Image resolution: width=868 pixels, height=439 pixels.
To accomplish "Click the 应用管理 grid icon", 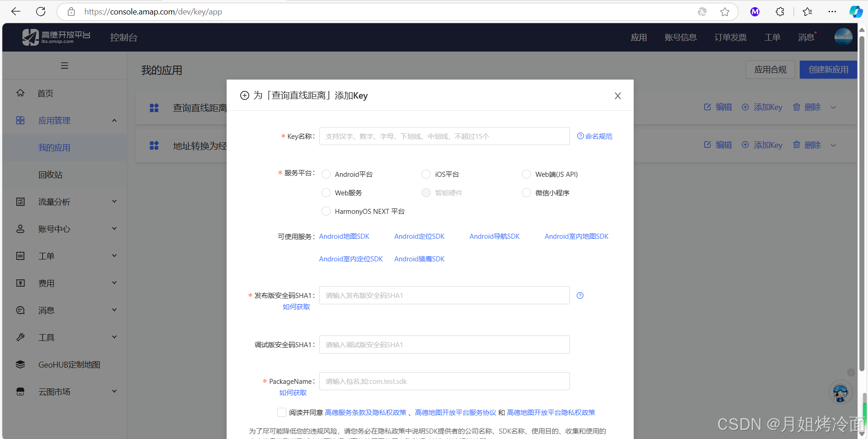I will 20,120.
